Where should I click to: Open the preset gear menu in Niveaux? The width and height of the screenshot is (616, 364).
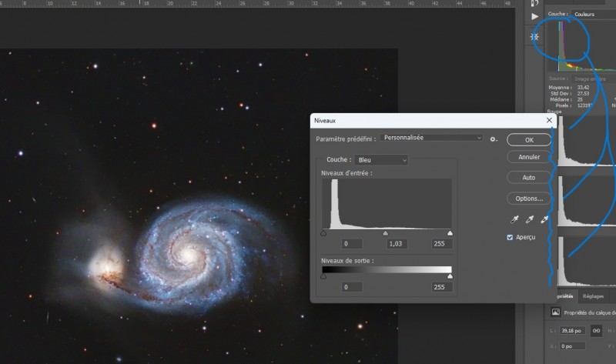pos(494,139)
